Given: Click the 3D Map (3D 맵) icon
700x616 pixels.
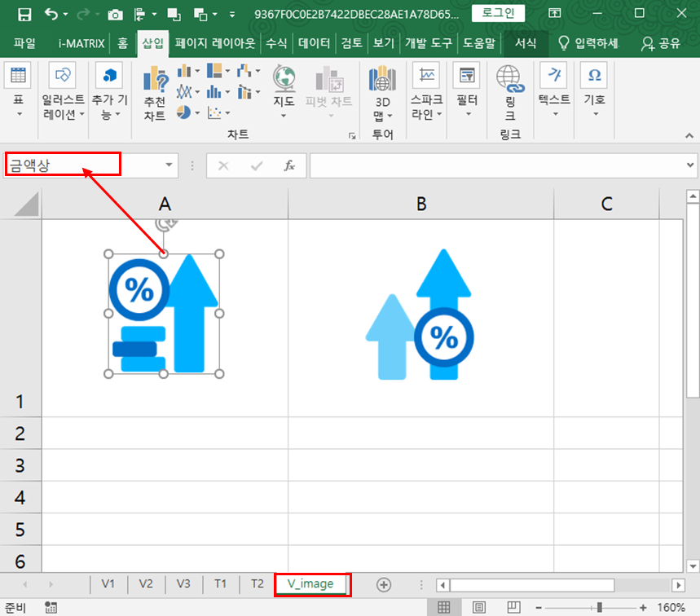Looking at the screenshot, I should point(382,80).
